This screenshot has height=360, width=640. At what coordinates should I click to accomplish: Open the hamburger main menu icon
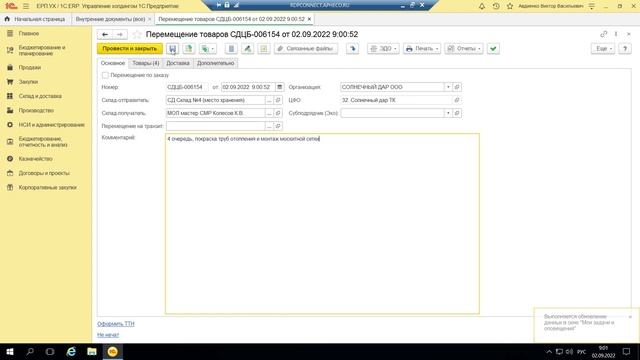click(x=26, y=6)
